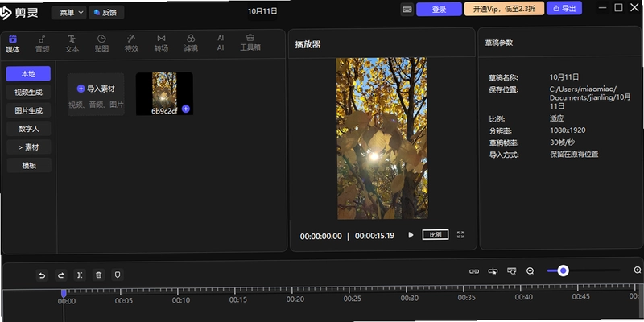Click the marker shield icon in timeline toolbar

click(x=118, y=275)
